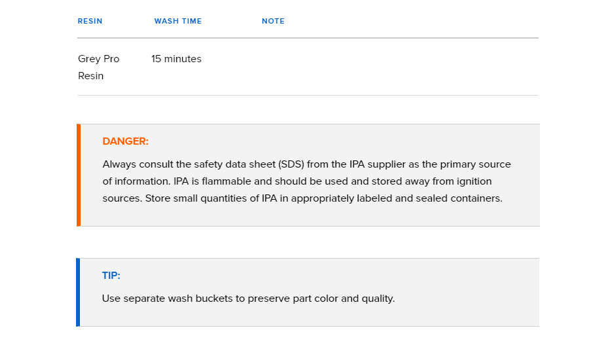
Task: Click the RESIN column header
Action: pos(90,21)
